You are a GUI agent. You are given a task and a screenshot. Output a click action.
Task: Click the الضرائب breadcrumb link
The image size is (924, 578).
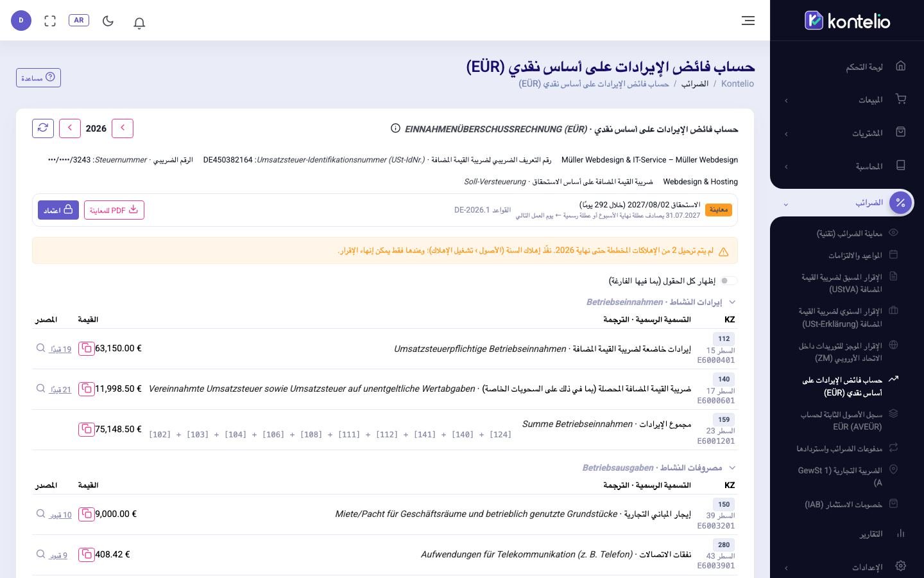(694, 83)
